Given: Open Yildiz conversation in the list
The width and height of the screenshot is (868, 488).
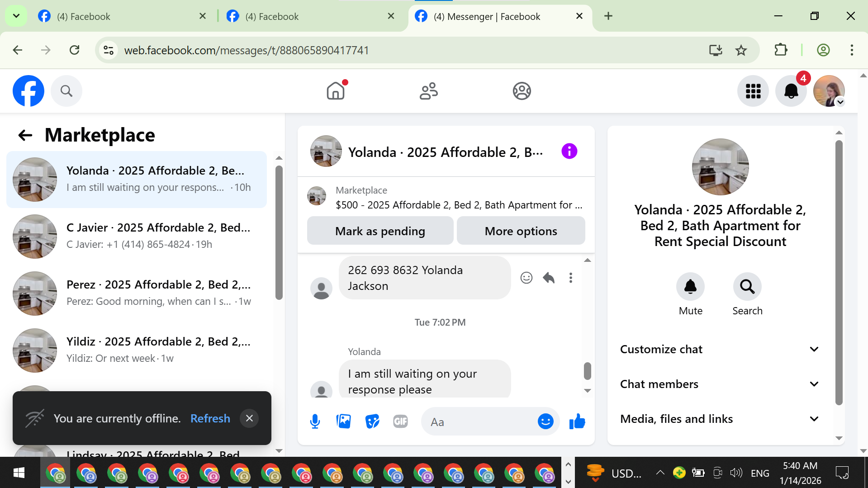Looking at the screenshot, I should 137,351.
